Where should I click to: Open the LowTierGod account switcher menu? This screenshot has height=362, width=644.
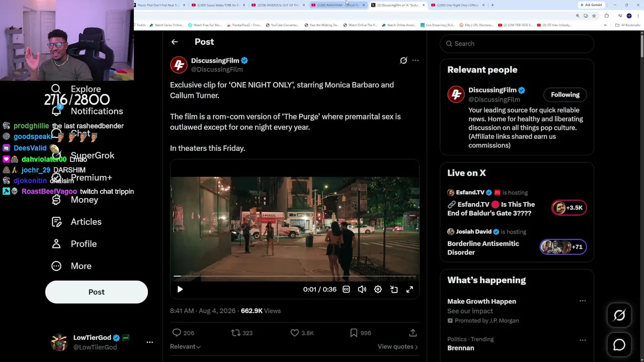tap(149, 342)
